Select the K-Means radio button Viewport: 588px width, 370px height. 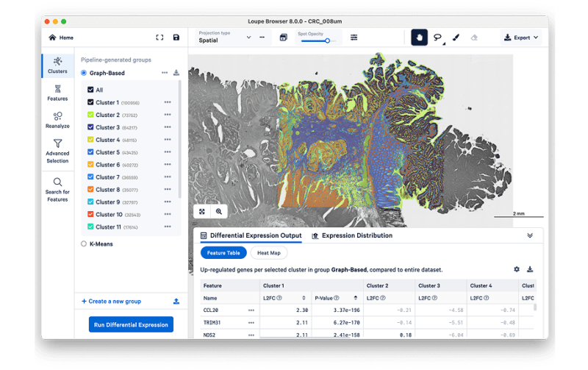[x=84, y=243]
